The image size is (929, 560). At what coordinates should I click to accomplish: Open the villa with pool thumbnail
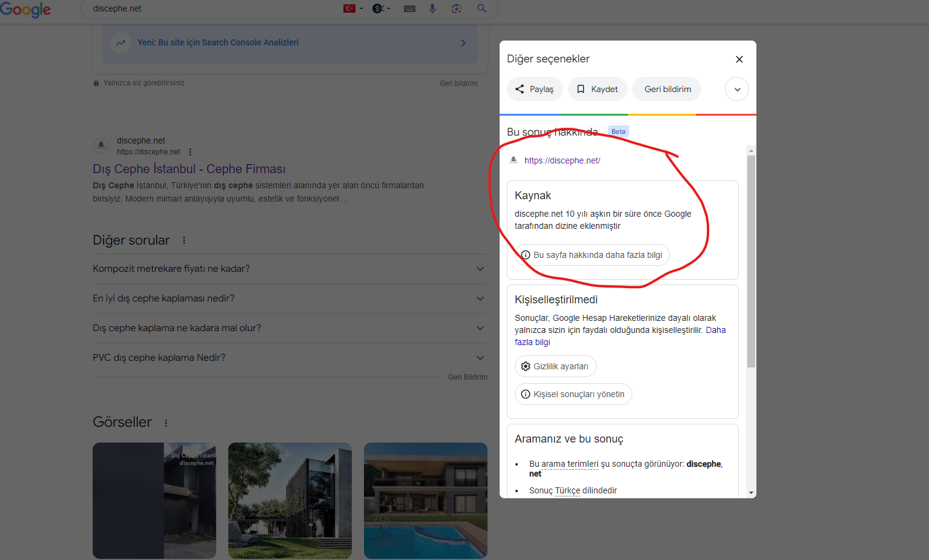(x=426, y=501)
